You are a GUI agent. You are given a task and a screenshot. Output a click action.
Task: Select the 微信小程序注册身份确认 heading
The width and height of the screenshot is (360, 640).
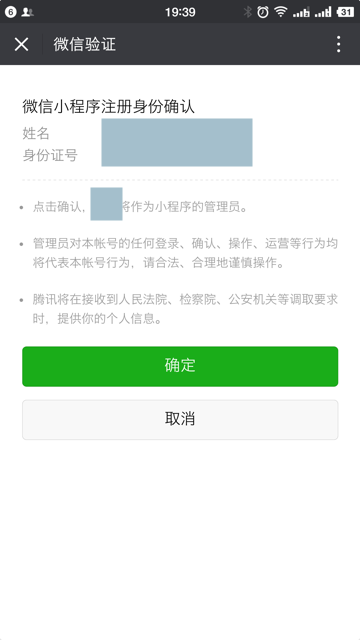[109, 107]
